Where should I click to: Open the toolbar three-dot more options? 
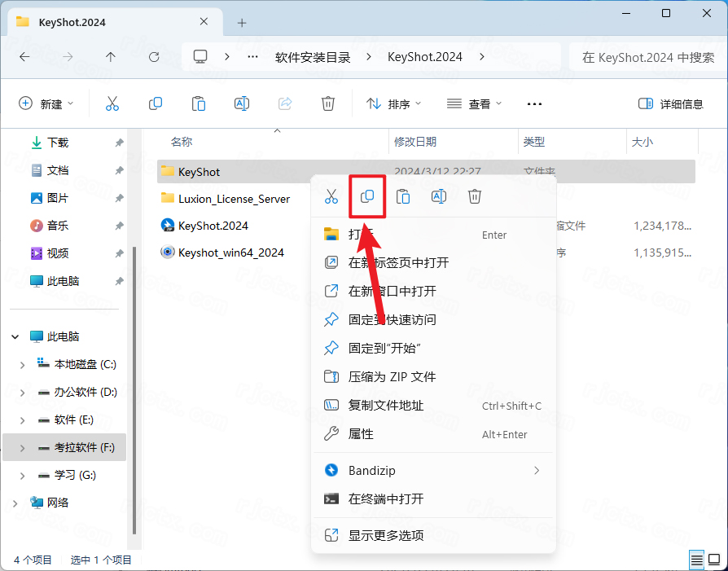(534, 104)
